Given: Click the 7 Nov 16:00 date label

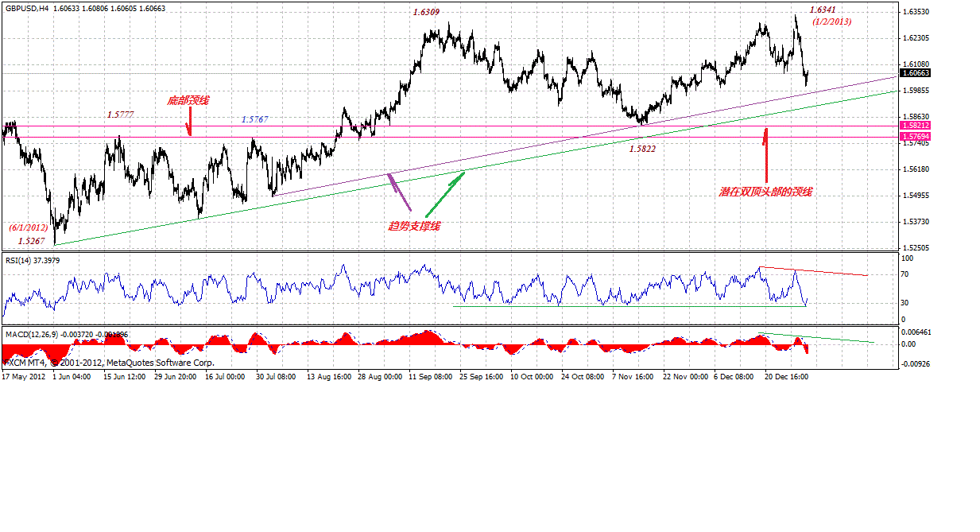Looking at the screenshot, I should click(633, 375).
